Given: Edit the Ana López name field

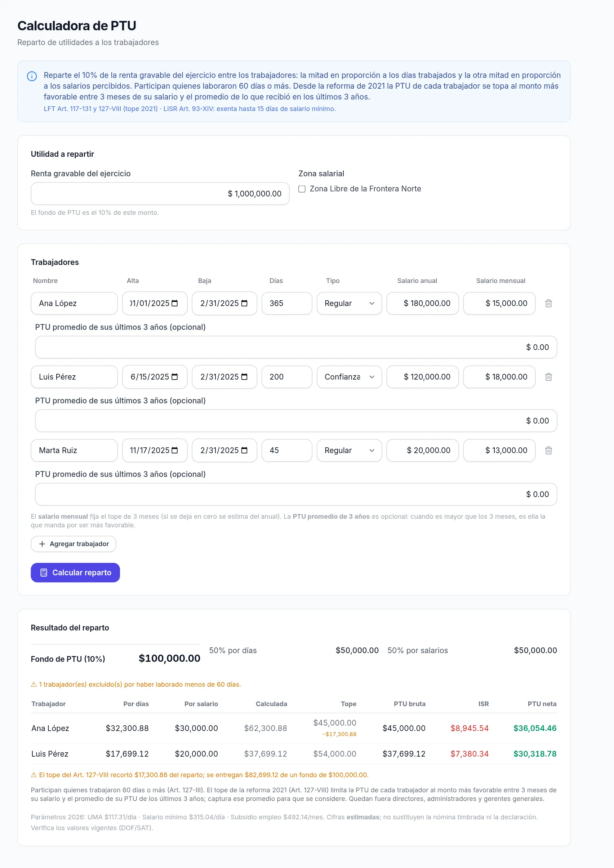Looking at the screenshot, I should [x=74, y=303].
